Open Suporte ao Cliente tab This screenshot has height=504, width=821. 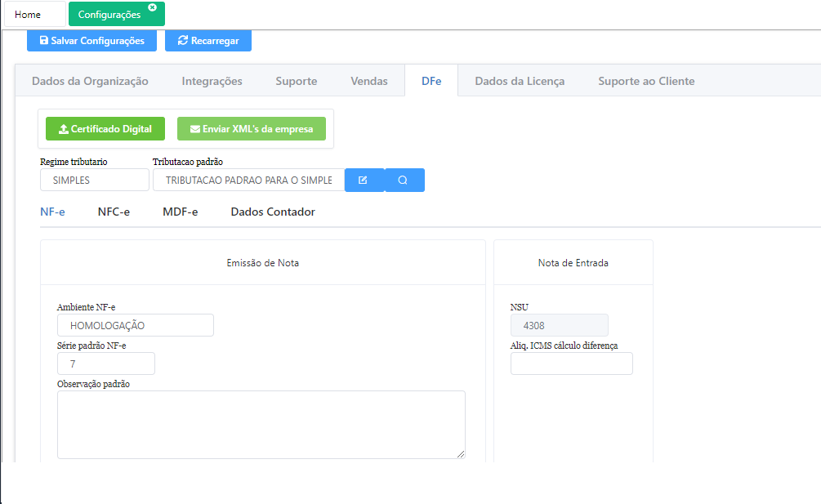tap(646, 81)
